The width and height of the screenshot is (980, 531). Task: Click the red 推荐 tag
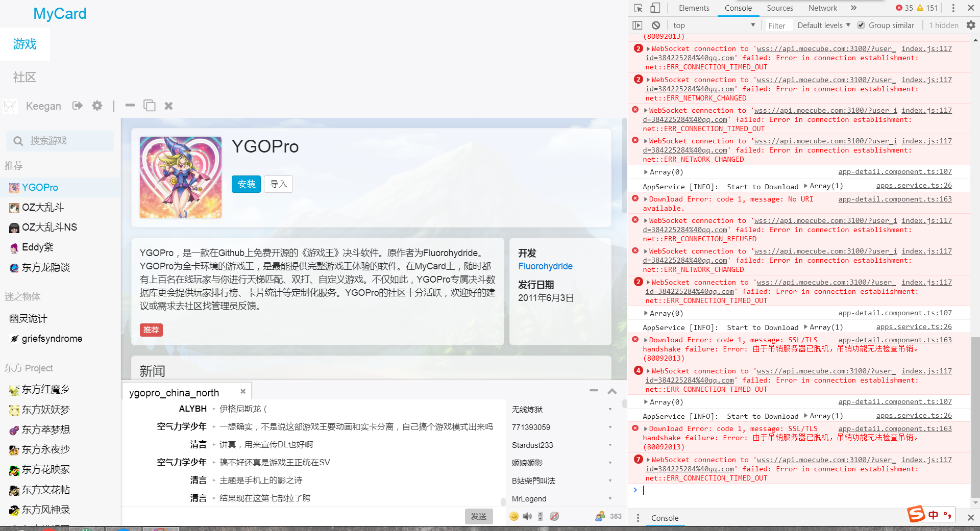pos(151,330)
